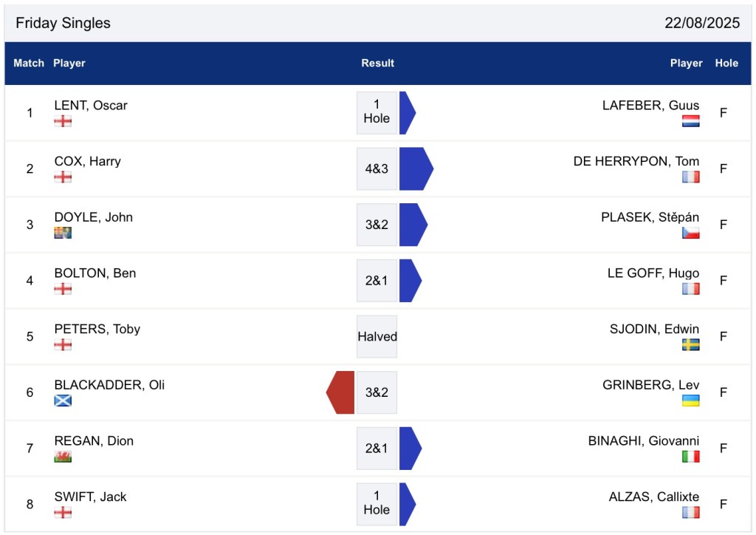The height and width of the screenshot is (535, 756).
Task: Click the Italy flag under Giovanni Binaghi
Action: [x=690, y=457]
